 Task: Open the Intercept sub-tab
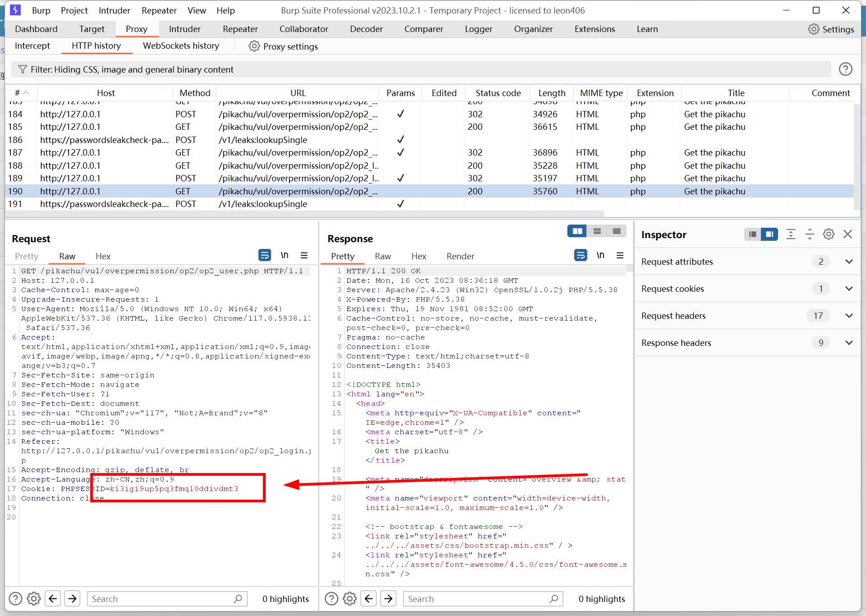pos(32,46)
